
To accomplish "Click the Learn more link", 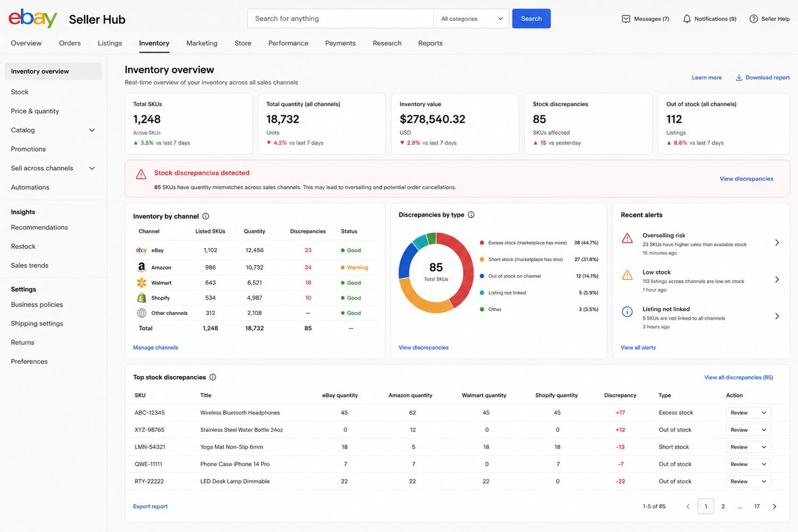I will (706, 78).
